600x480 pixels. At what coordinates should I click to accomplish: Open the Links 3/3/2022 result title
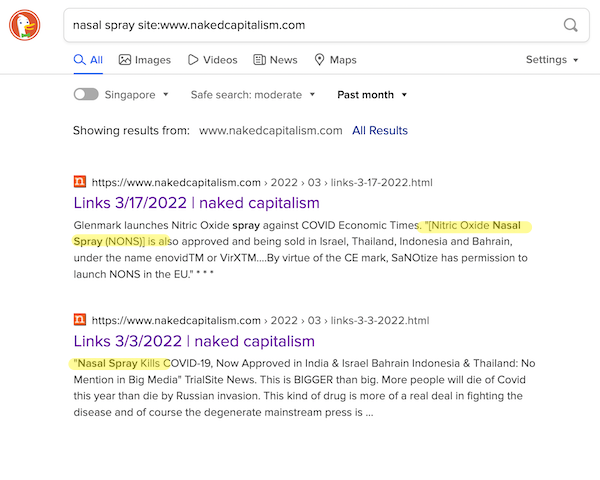(194, 341)
